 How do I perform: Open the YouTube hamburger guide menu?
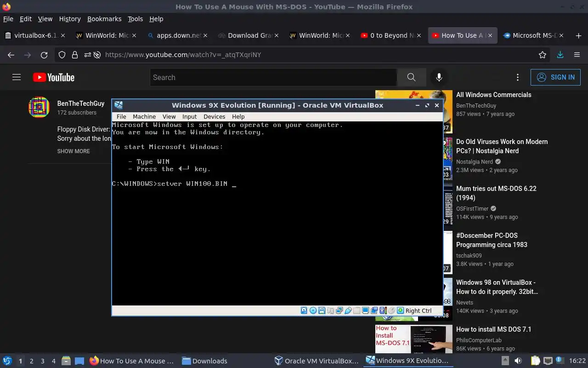(17, 77)
